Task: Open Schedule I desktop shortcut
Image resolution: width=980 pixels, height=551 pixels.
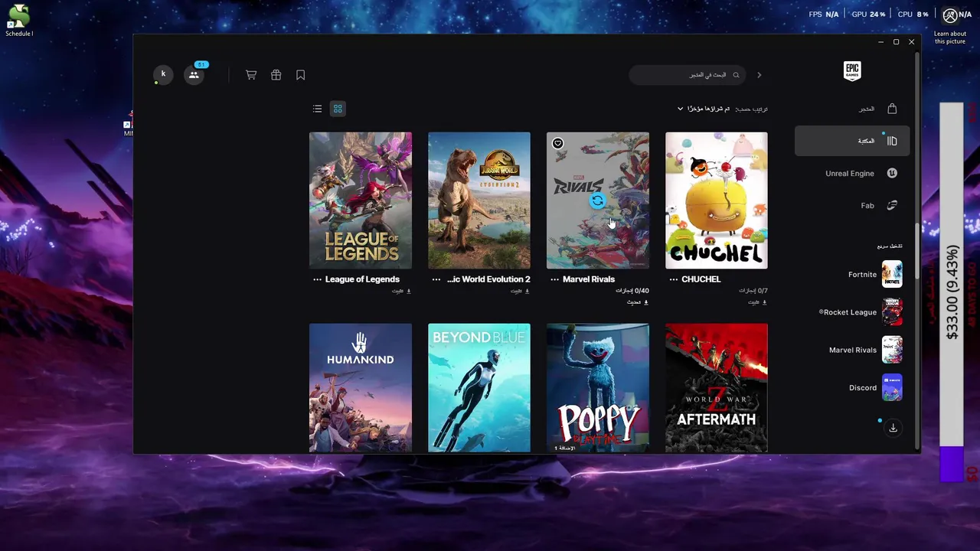Action: coord(18,21)
